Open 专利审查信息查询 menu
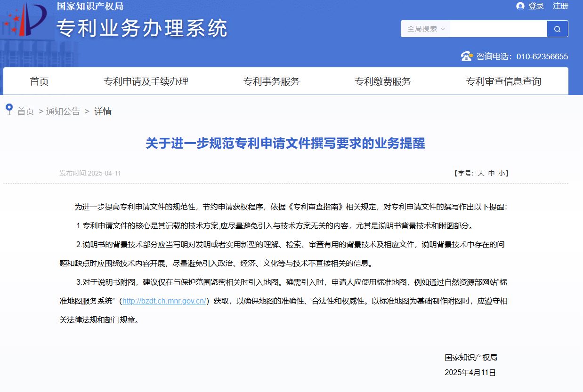The width and height of the screenshot is (583, 392). 503,81
